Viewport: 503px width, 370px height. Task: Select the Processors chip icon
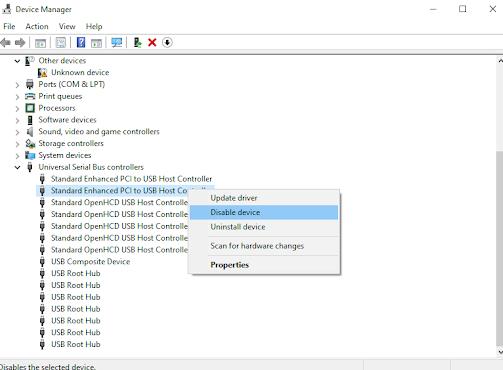pyautogui.click(x=30, y=108)
